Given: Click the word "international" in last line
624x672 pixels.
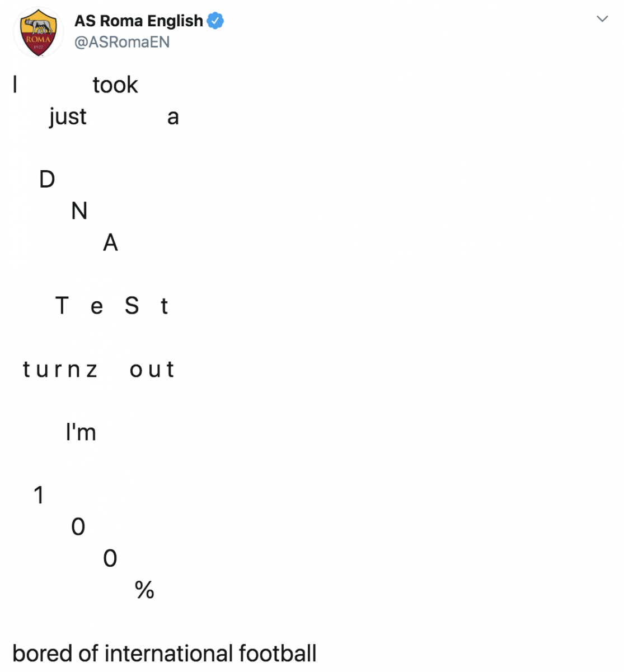Looking at the screenshot, I should tap(168, 654).
